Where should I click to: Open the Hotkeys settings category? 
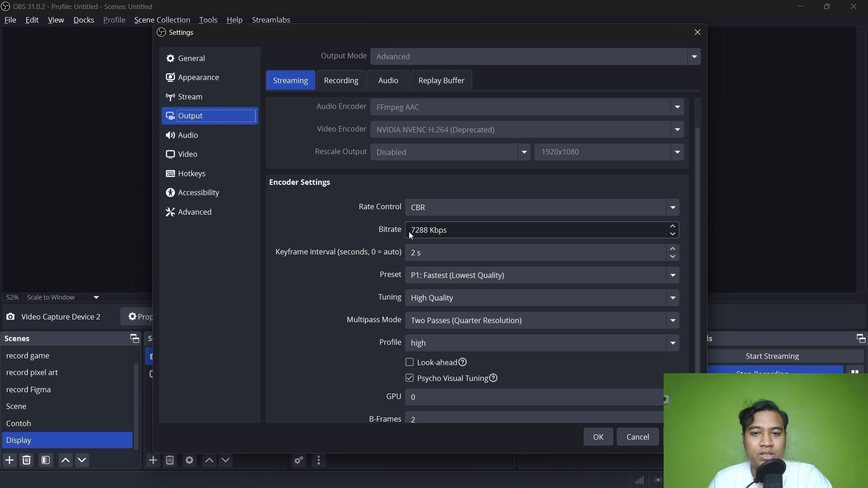click(x=209, y=174)
